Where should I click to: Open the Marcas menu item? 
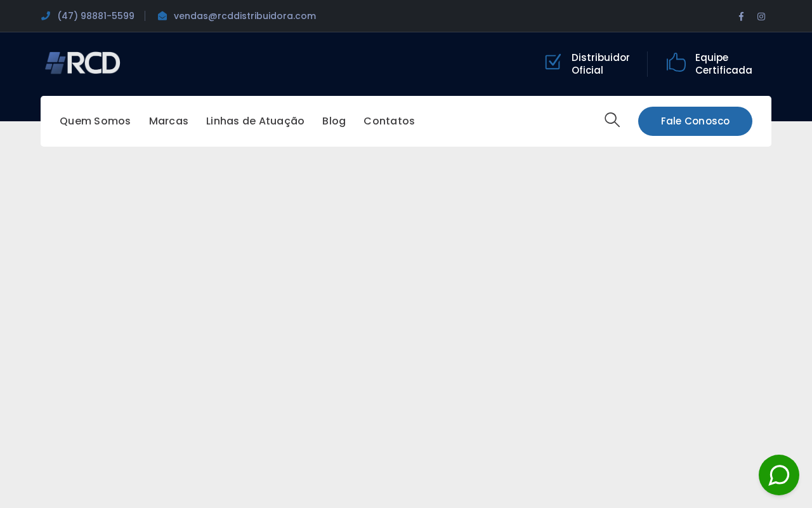(169, 121)
